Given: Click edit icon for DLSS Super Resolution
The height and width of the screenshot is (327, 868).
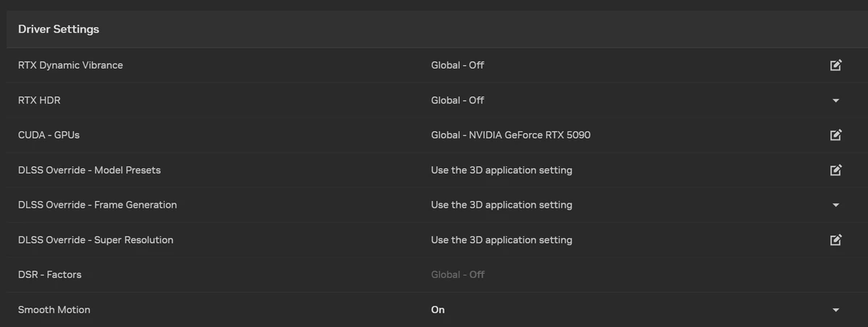Looking at the screenshot, I should pyautogui.click(x=835, y=240).
